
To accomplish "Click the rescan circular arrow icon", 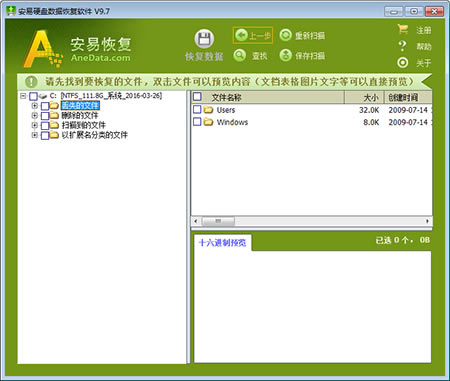I will pos(285,35).
